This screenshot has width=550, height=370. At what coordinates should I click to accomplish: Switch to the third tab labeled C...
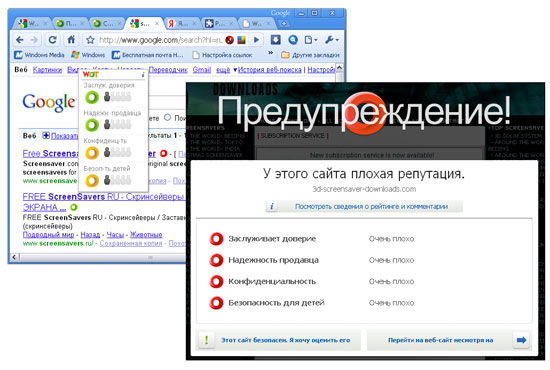coord(107,23)
